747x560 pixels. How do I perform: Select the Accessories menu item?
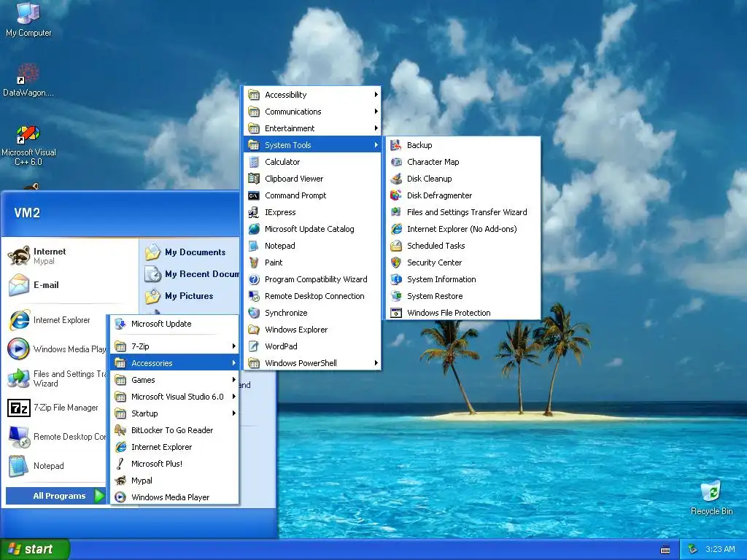[174, 363]
